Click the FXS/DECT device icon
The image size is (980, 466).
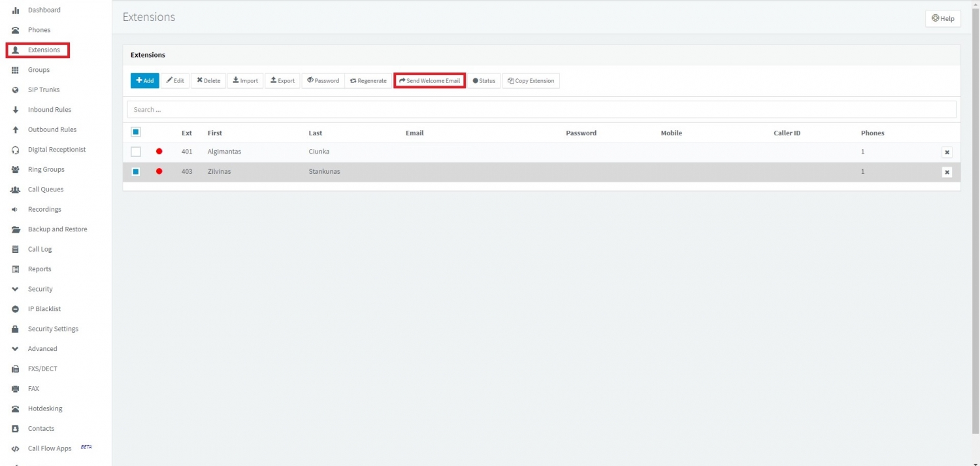point(15,369)
